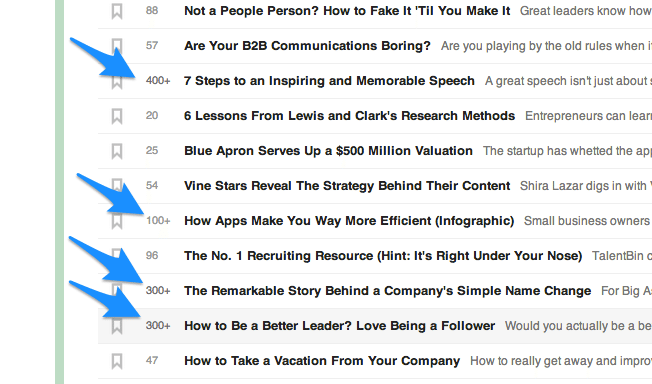
Task: Open '6 Lessons From Lewis and Clark's Research Methods'
Action: tap(349, 116)
